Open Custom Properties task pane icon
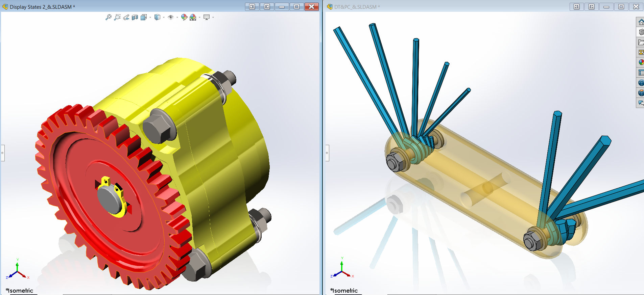This screenshot has height=295, width=644. click(641, 73)
